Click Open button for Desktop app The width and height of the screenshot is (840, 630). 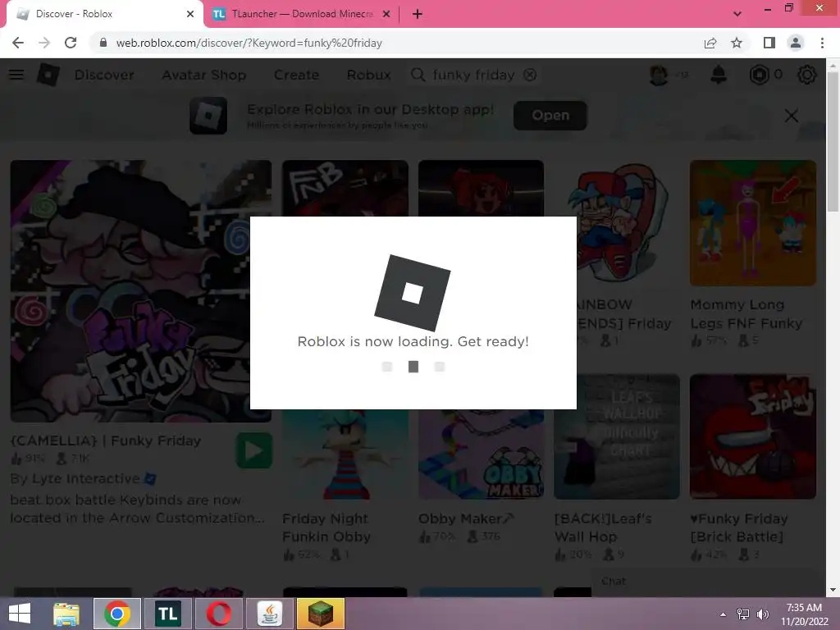pos(550,115)
